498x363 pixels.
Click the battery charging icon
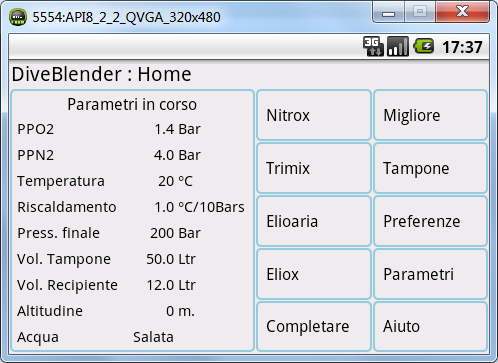[423, 46]
